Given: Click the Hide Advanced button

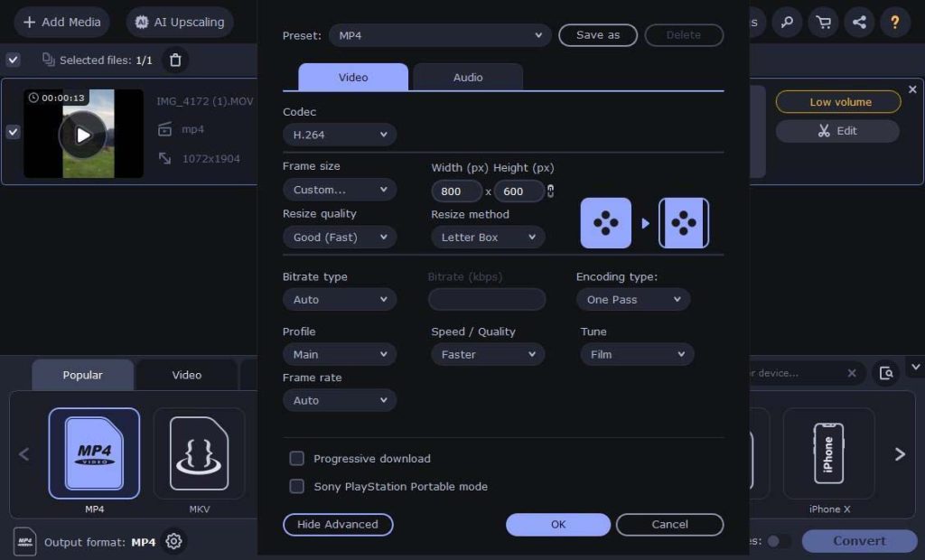Looking at the screenshot, I should (338, 524).
